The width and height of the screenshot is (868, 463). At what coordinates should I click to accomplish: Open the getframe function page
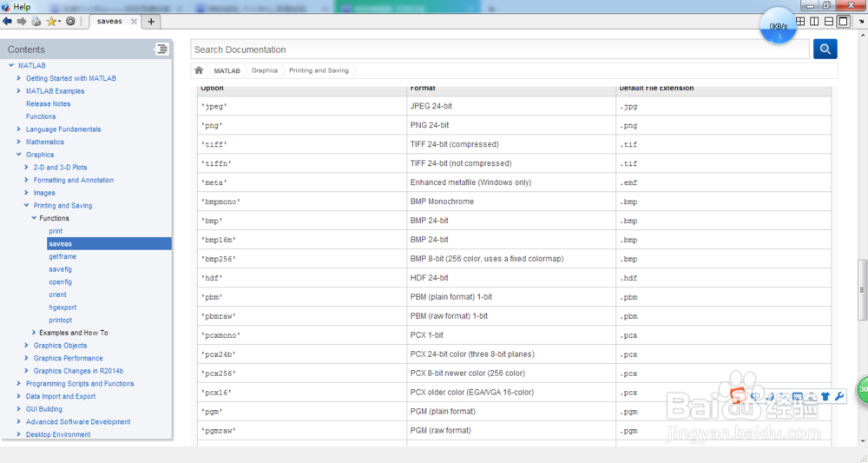(x=62, y=256)
